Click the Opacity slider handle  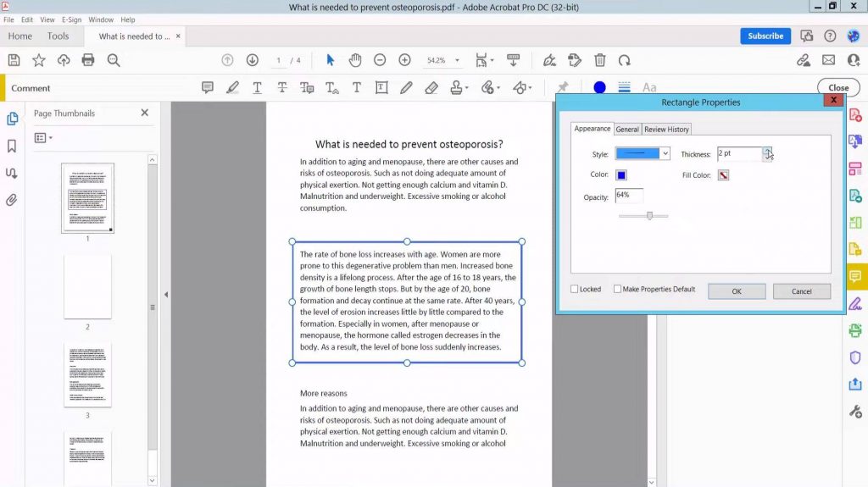pyautogui.click(x=650, y=216)
